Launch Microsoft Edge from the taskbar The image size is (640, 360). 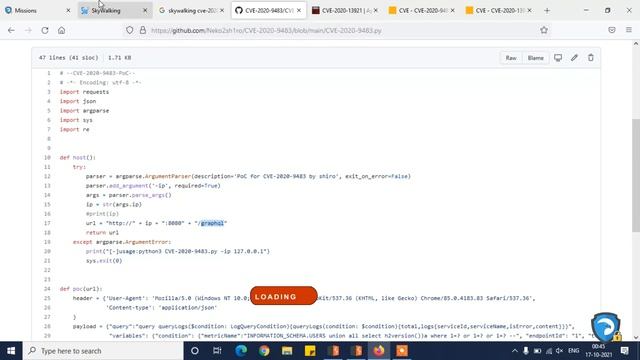[241, 351]
